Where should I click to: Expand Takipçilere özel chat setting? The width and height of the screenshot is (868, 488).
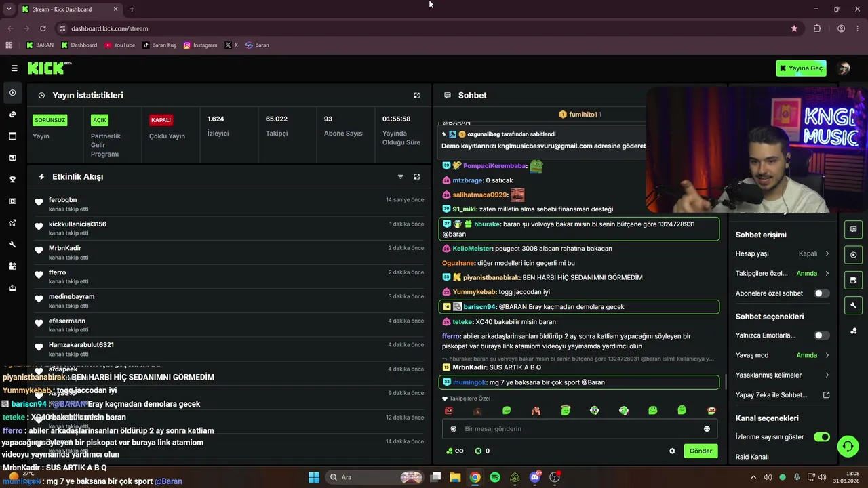click(x=783, y=274)
